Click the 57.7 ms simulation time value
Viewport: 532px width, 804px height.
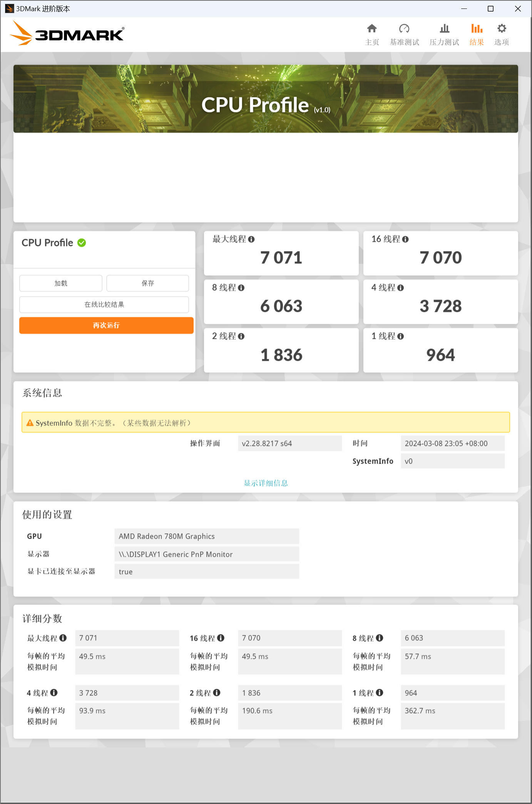click(453, 661)
